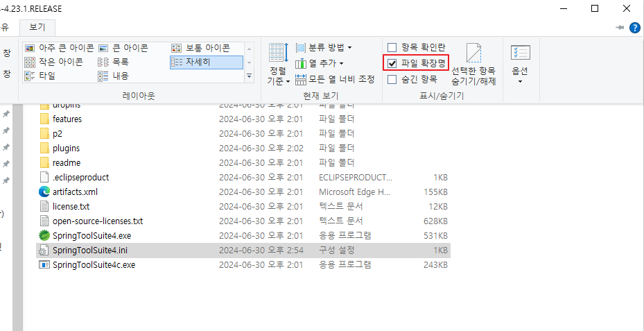This screenshot has width=644, height=331.
Task: Click the 12KB size cell
Action: [x=437, y=206]
